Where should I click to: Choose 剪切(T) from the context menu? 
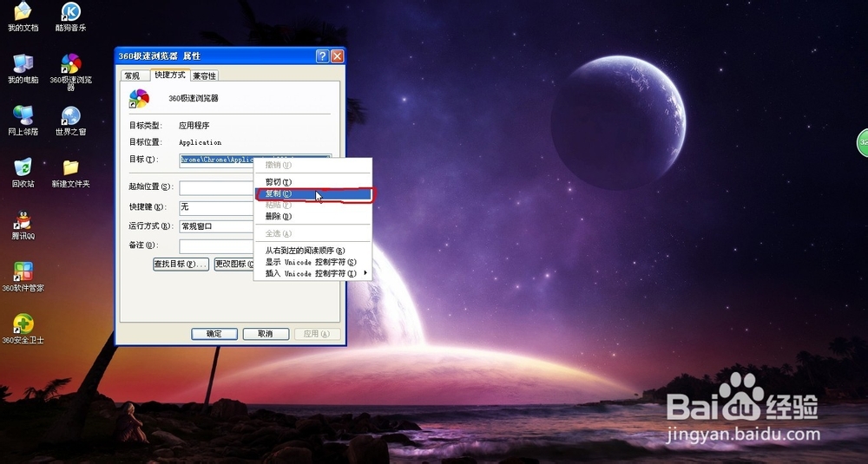312,182
